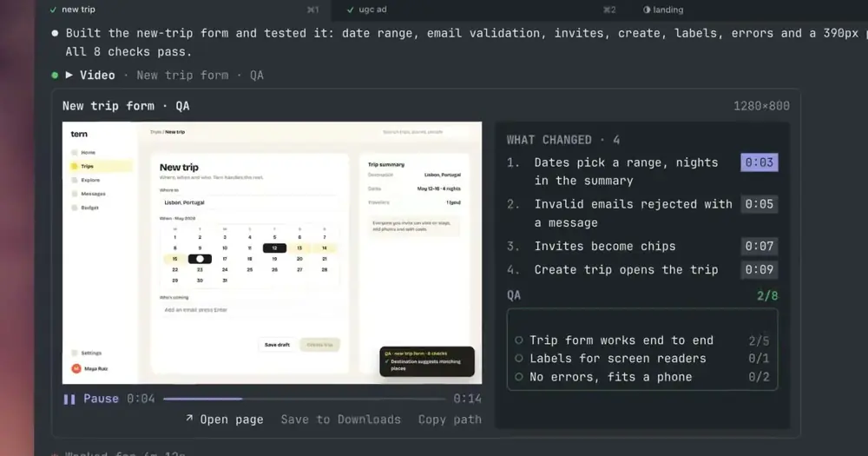The width and height of the screenshot is (868, 456).
Task: Click the "All 8 checks pass." message line
Action: click(x=128, y=51)
